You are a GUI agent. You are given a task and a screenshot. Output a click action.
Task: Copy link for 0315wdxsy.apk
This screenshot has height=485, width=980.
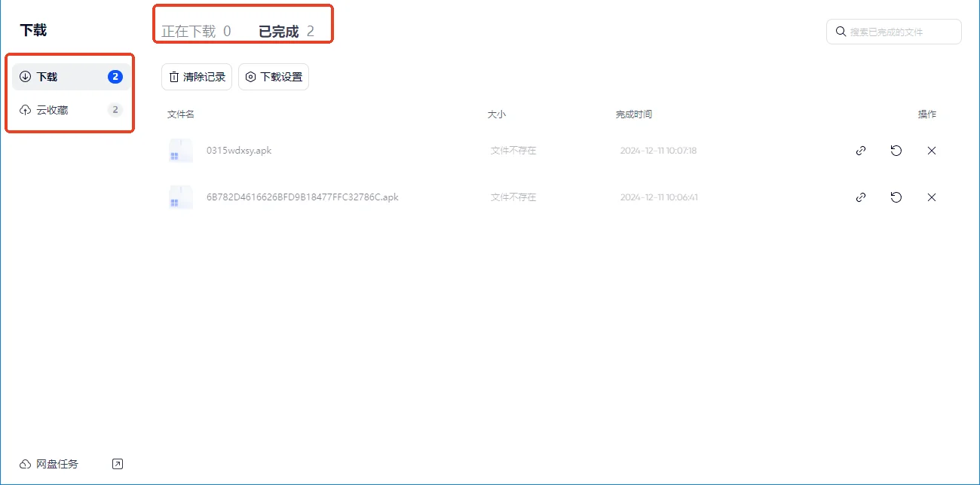(861, 151)
